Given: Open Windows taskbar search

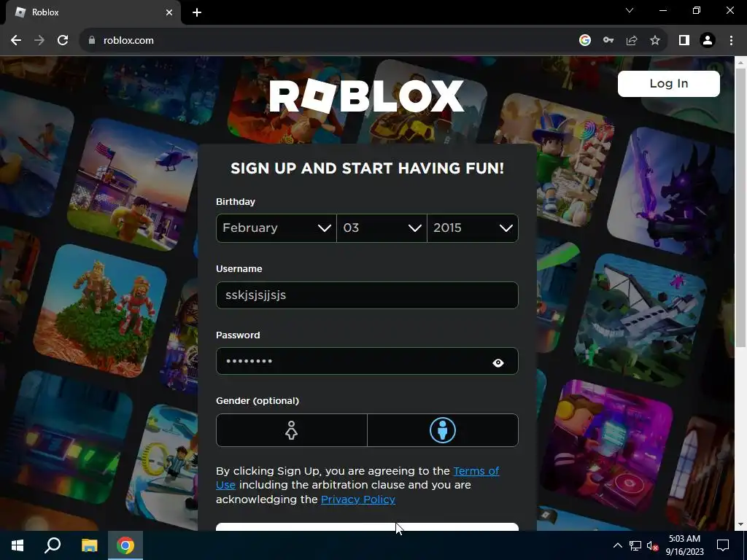Looking at the screenshot, I should click(53, 545).
